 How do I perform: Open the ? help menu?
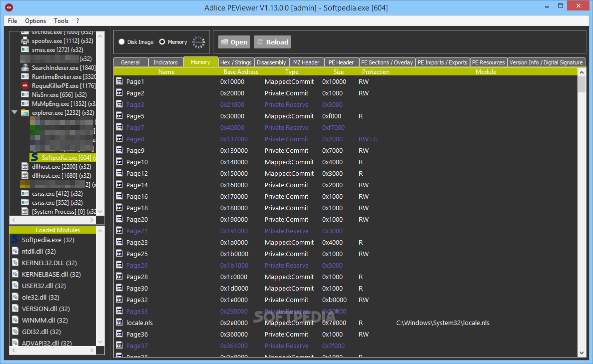pyautogui.click(x=77, y=21)
